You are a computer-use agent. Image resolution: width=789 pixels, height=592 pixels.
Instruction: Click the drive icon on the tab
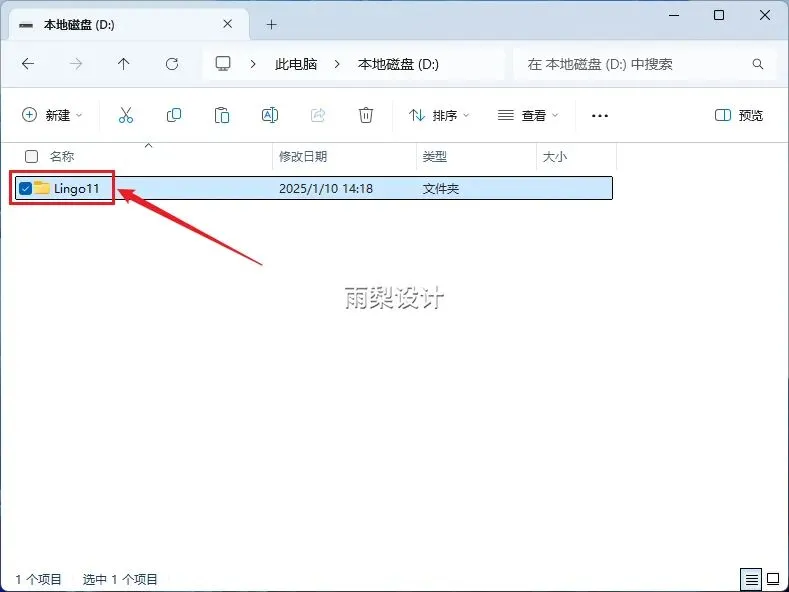click(x=26, y=25)
